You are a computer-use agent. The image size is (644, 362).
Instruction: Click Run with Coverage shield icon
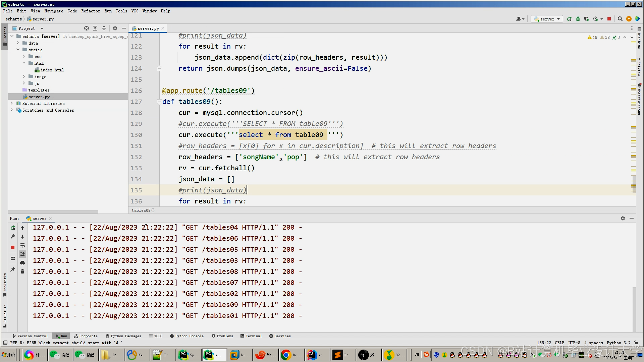click(x=586, y=19)
